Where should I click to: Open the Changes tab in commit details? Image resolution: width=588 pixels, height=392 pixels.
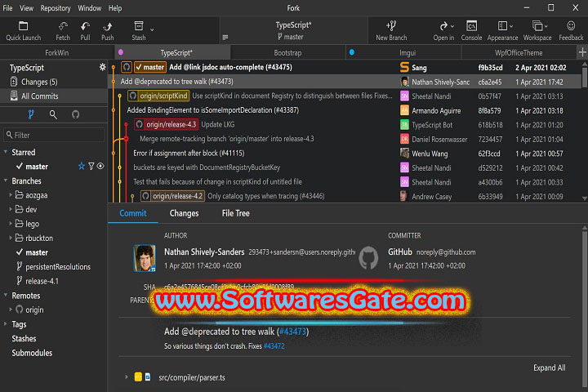(184, 213)
